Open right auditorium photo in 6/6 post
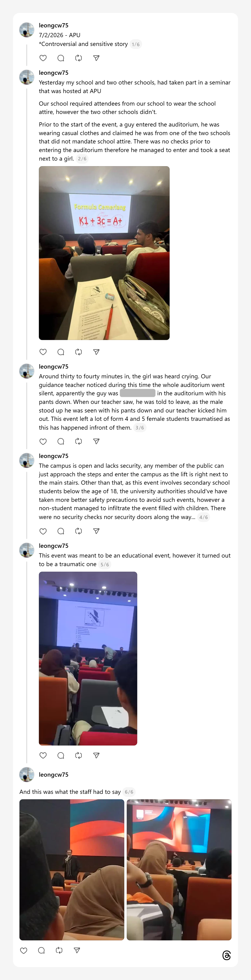 [x=179, y=869]
